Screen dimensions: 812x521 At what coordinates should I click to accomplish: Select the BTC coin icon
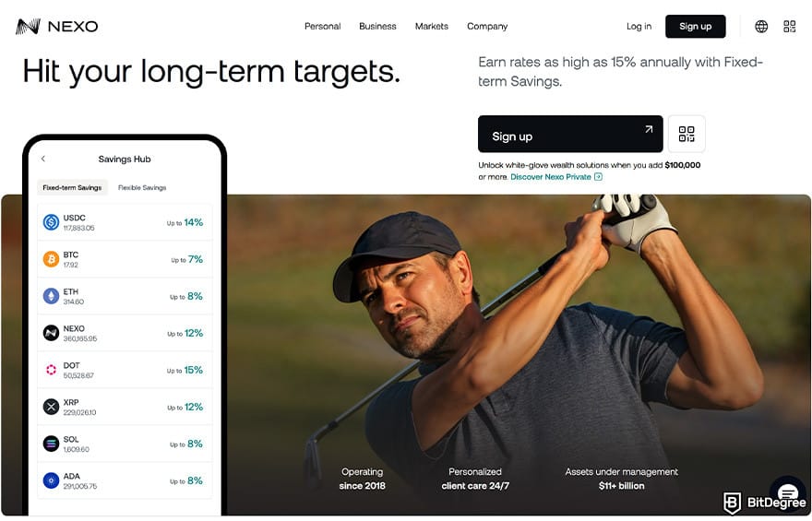(x=51, y=259)
